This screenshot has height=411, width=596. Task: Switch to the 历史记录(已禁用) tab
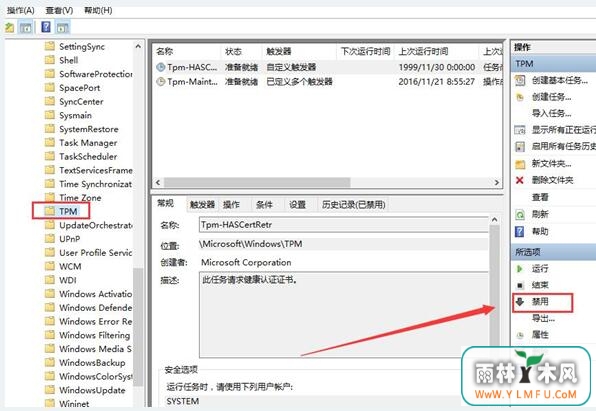point(353,205)
